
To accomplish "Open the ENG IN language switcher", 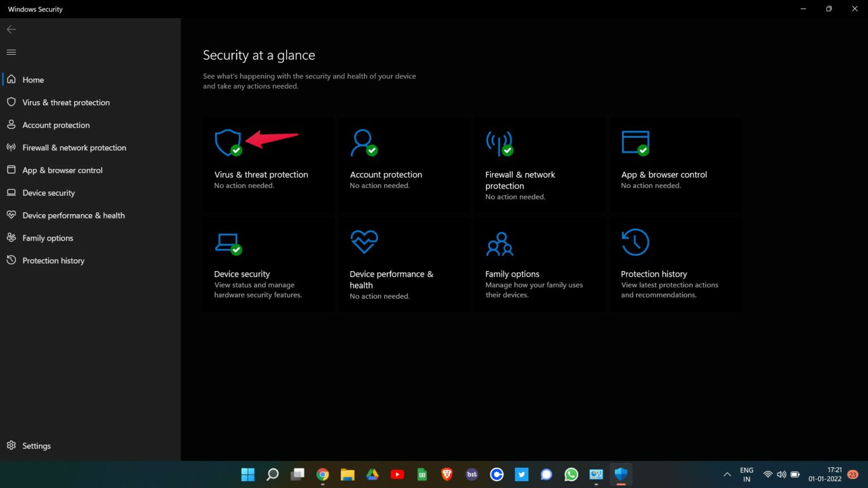I will (746, 474).
